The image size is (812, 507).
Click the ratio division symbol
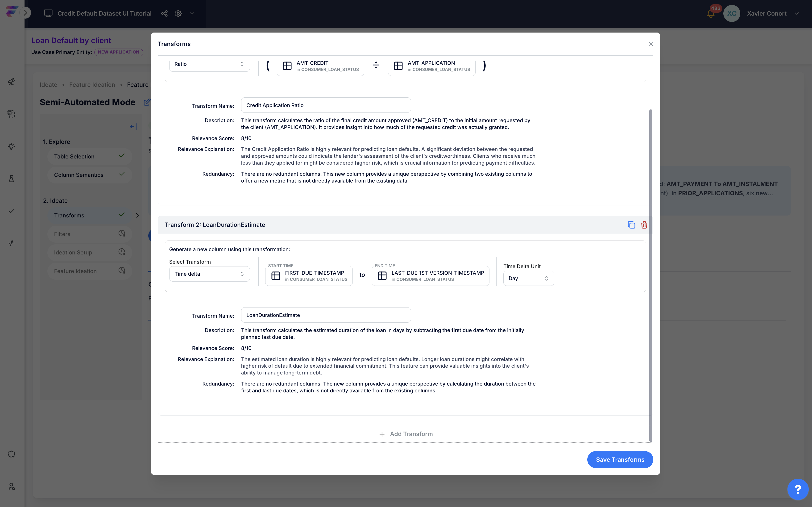[376, 65]
